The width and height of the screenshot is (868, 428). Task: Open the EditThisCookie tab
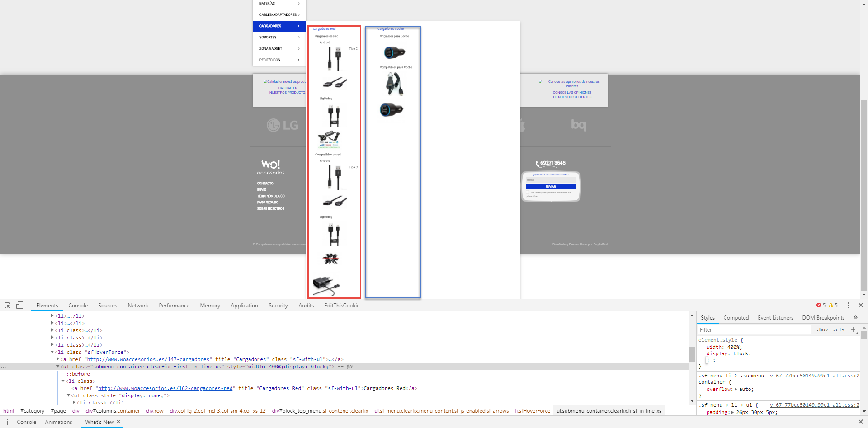(x=342, y=306)
